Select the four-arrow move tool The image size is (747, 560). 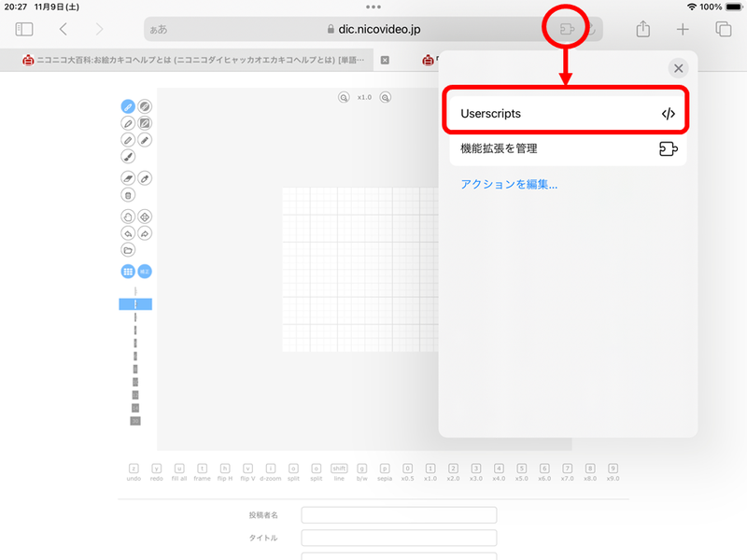click(145, 217)
